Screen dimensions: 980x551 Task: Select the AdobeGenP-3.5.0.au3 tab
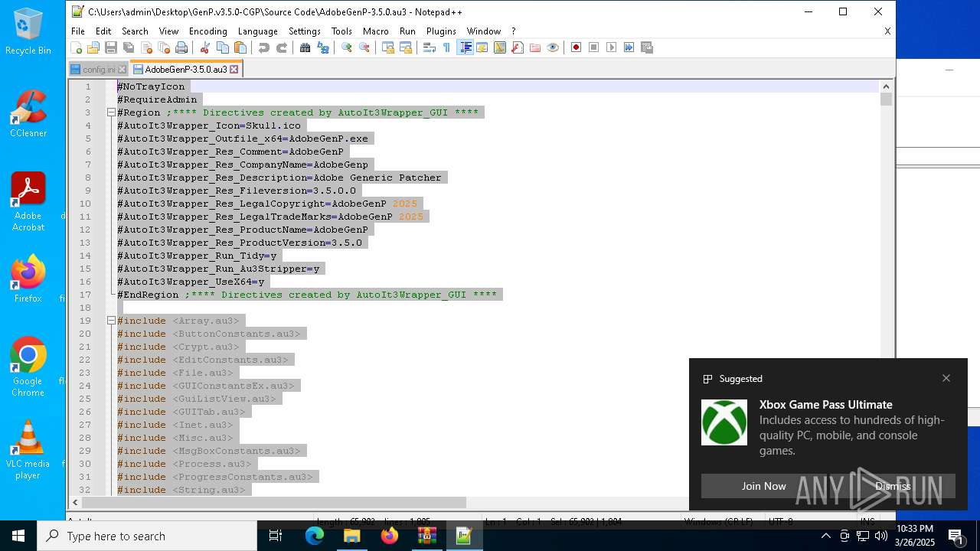click(185, 69)
